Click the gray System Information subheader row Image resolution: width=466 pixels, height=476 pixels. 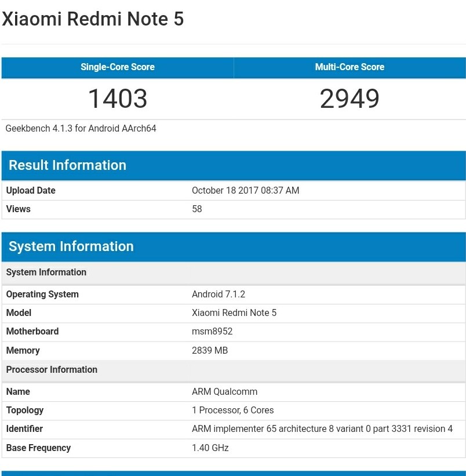point(234,272)
